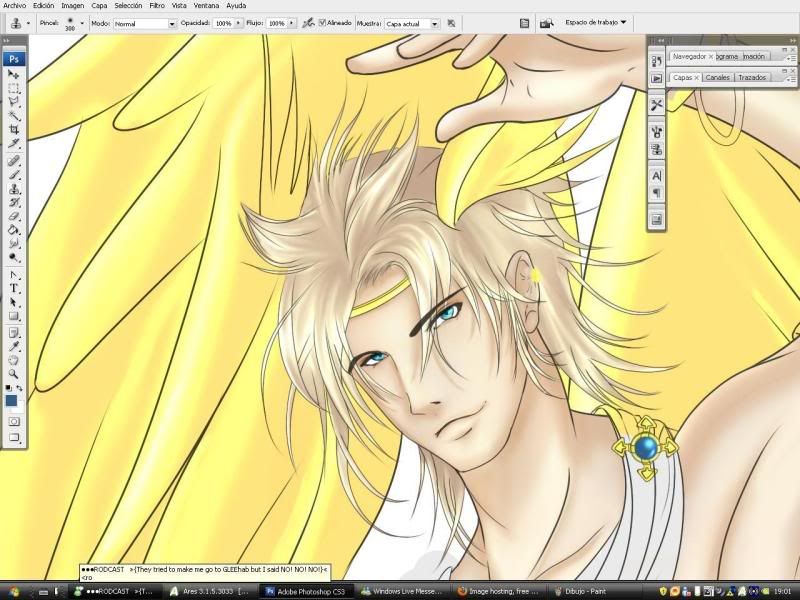The image size is (800, 600).
Task: Reset default foreground and background colors
Action: (x=9, y=388)
